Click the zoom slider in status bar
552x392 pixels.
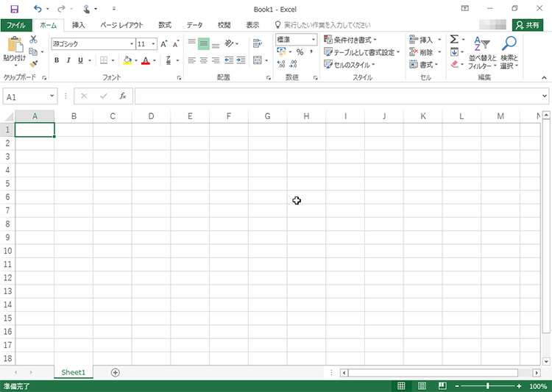(x=487, y=386)
